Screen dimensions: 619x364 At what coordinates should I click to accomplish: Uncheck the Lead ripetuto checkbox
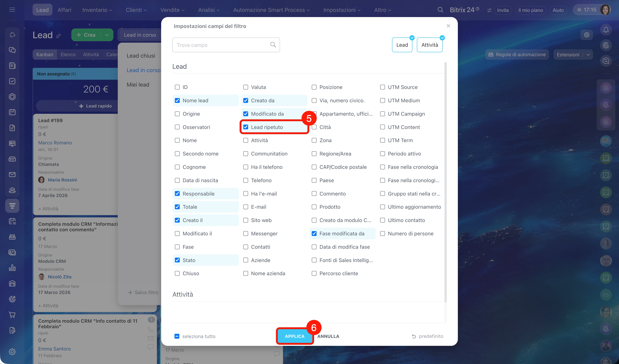tap(246, 127)
